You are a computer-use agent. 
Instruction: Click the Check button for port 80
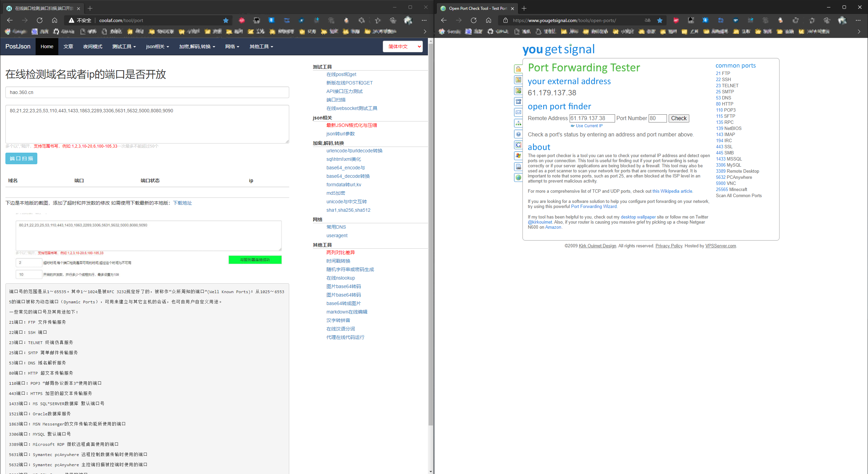[678, 118]
